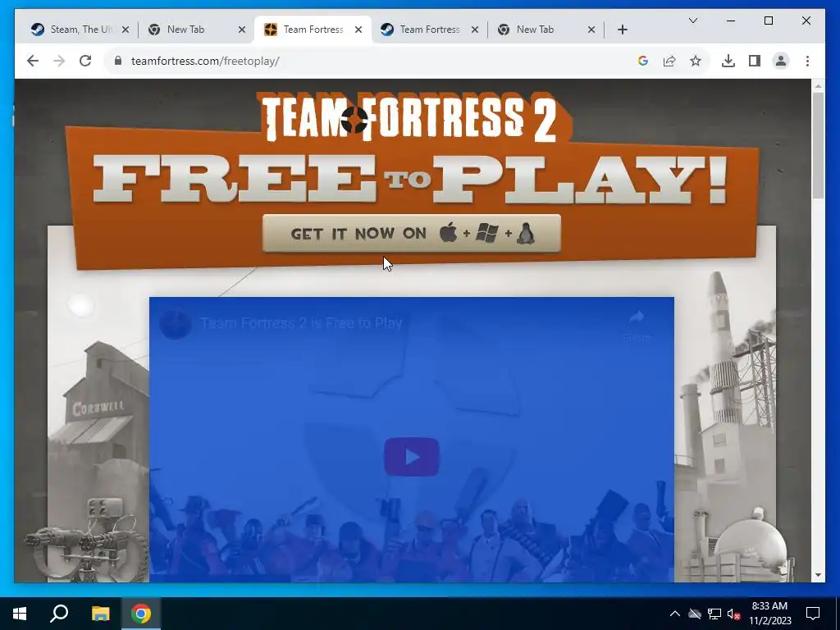Open the Windows notification center
This screenshot has width=840, height=630.
click(x=813, y=614)
